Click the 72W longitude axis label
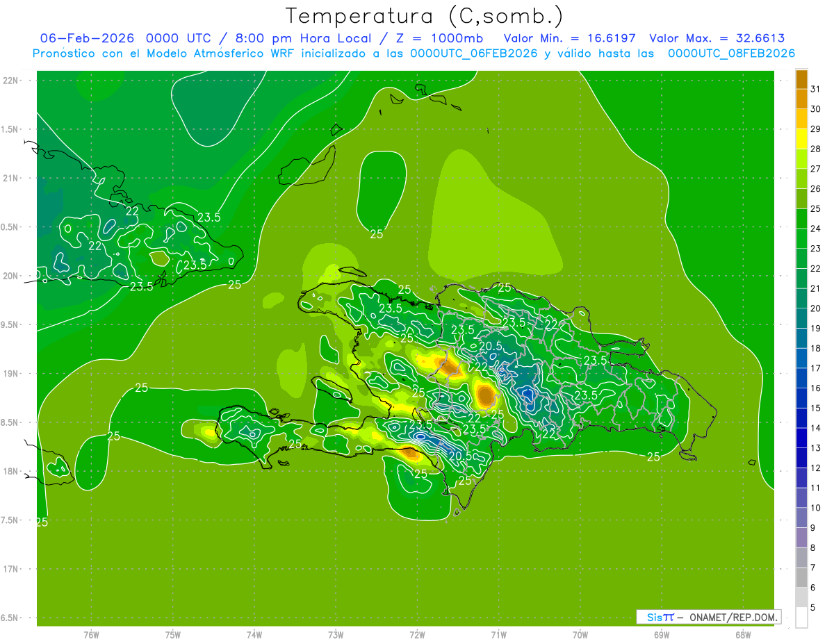The height and width of the screenshot is (644, 834). 417,634
